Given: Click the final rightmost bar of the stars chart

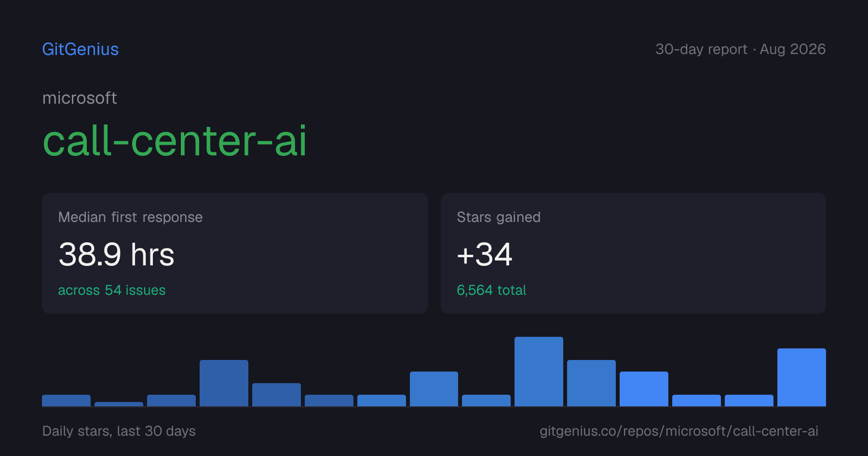Looking at the screenshot, I should (801, 377).
